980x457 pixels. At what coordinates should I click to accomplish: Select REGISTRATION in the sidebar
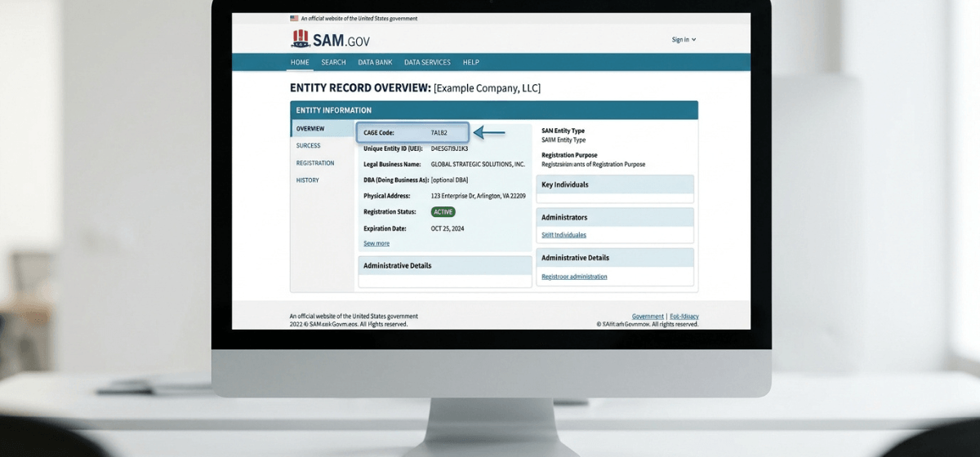point(315,163)
